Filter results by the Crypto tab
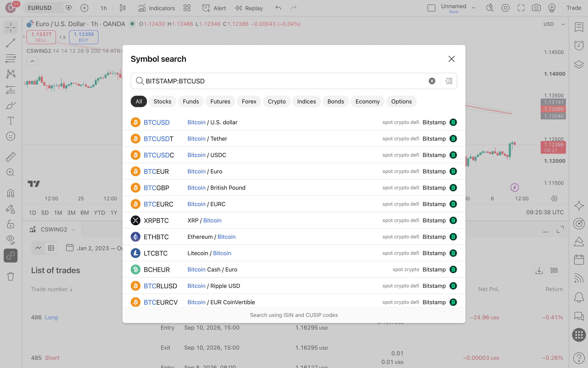This screenshot has height=368, width=588. [x=276, y=101]
